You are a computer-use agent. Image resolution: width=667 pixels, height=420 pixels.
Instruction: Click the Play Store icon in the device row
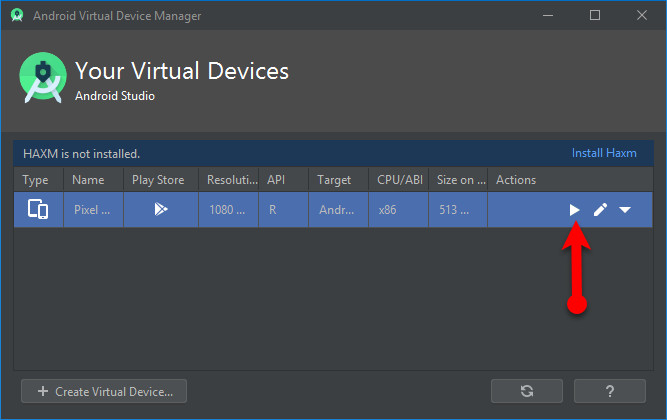pyautogui.click(x=160, y=210)
